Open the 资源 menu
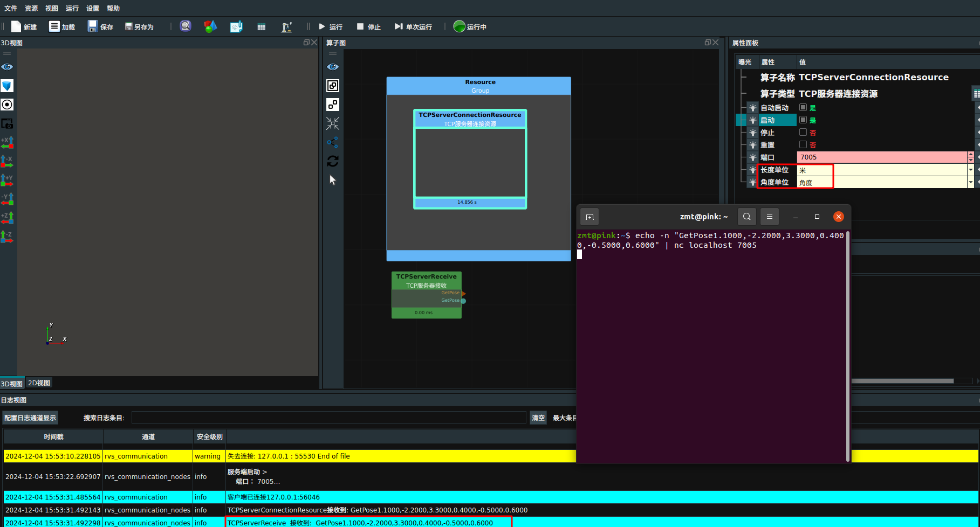Screen dimensions: 980x527 [31, 8]
